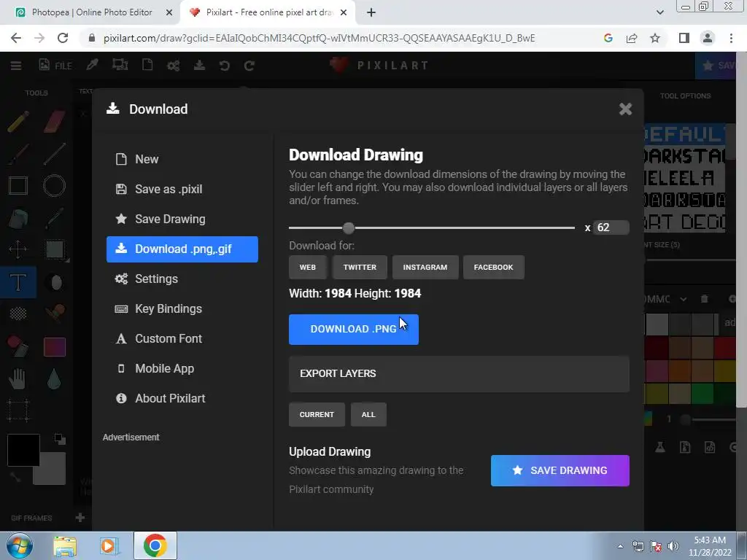
Task: Select the Pencil tool
Action: tap(18, 122)
